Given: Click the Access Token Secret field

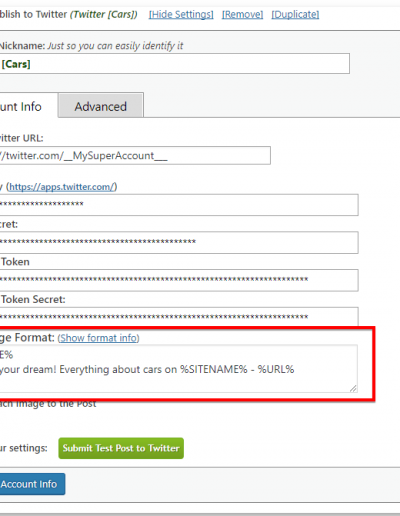Looking at the screenshot, I should (x=179, y=316).
